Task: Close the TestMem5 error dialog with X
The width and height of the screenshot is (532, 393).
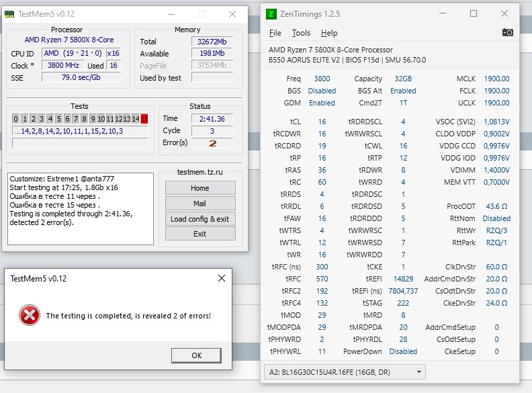Action: click(x=222, y=278)
